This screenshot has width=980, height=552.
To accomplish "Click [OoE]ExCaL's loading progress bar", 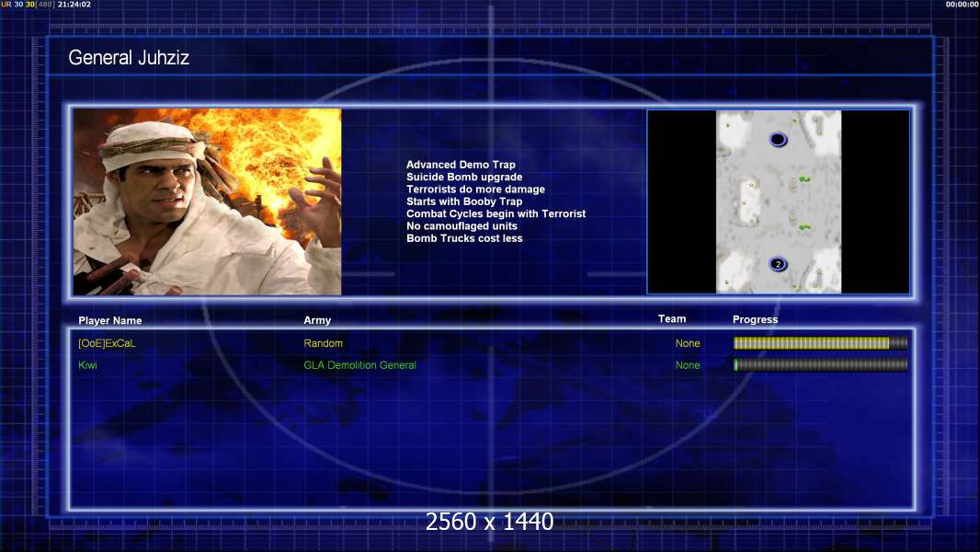I will click(x=821, y=342).
